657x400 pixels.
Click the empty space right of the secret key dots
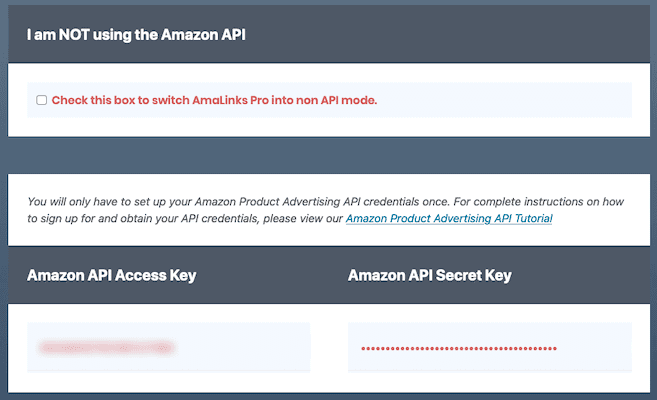pos(595,348)
